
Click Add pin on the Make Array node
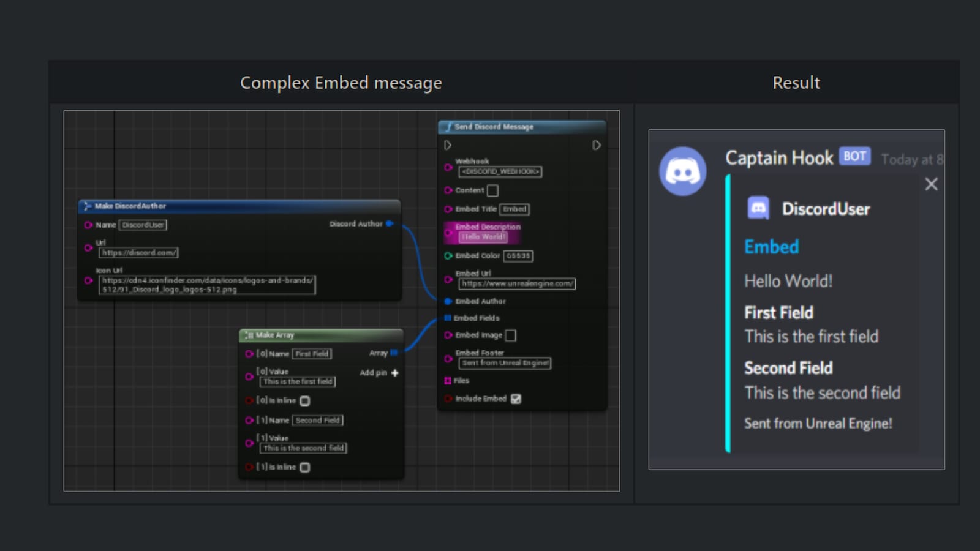(x=394, y=372)
